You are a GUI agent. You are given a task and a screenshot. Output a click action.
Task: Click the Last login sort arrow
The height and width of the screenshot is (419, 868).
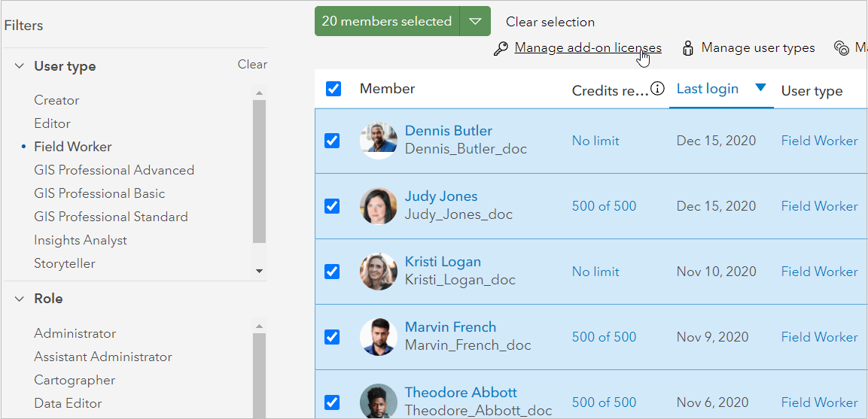(760, 87)
